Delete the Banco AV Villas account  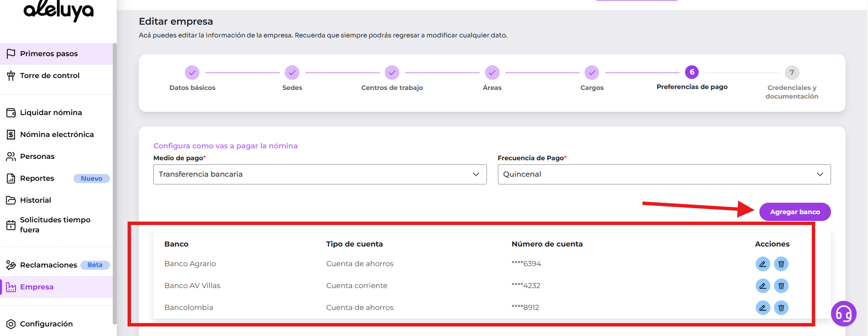click(x=781, y=286)
